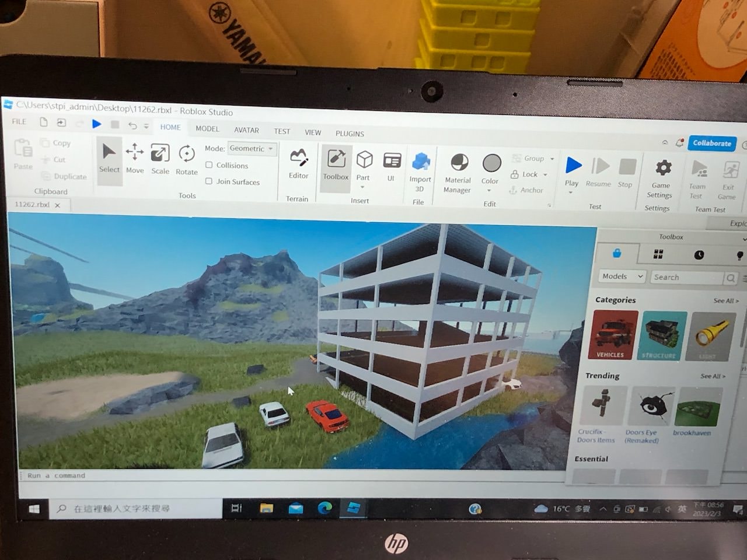This screenshot has height=560, width=747.
Task: Open the Crucifix Doors Items model
Action: click(x=601, y=415)
